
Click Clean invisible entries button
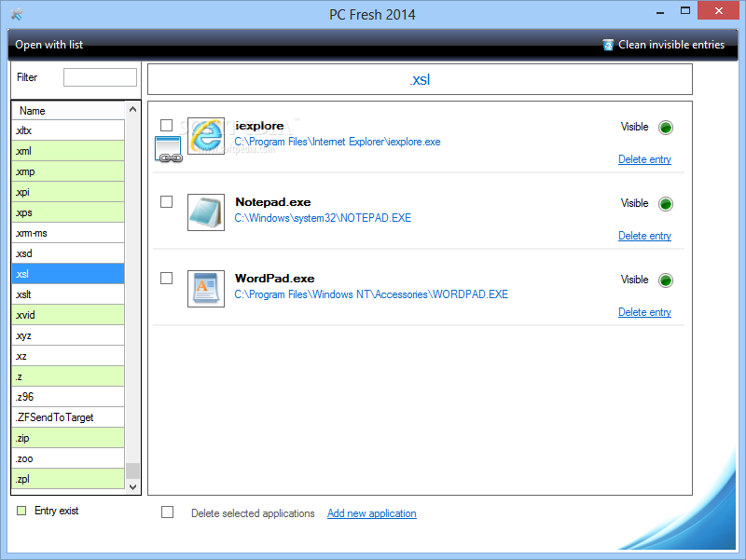point(663,45)
